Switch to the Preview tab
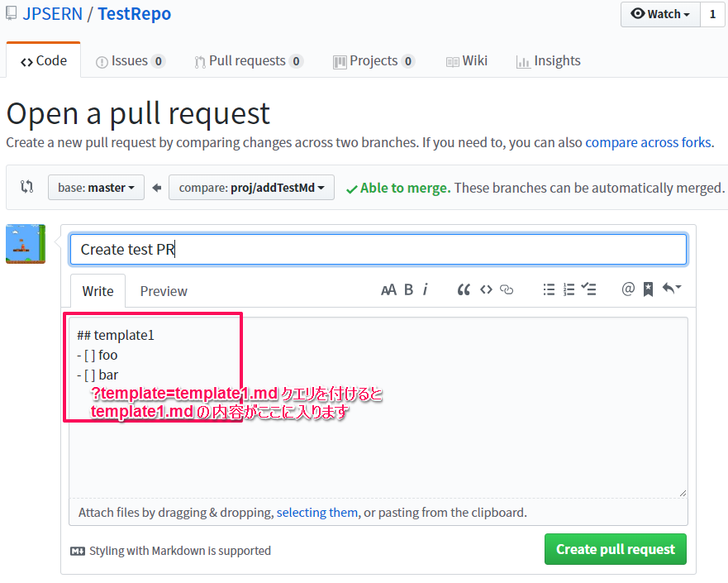This screenshot has height=583, width=728. 164,291
